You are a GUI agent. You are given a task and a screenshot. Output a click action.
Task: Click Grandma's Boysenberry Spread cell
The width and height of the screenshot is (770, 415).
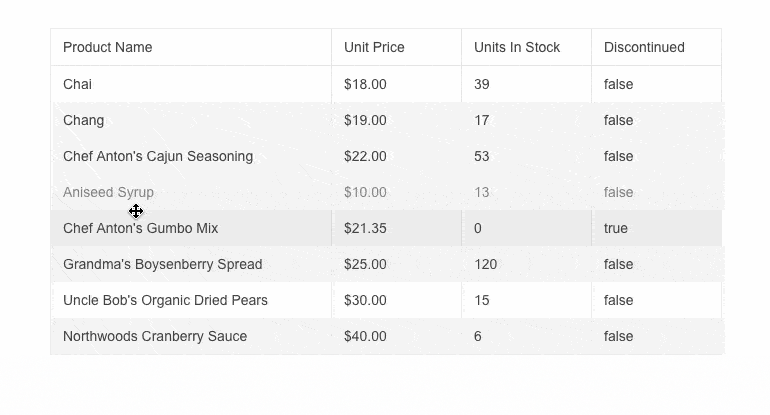(163, 264)
